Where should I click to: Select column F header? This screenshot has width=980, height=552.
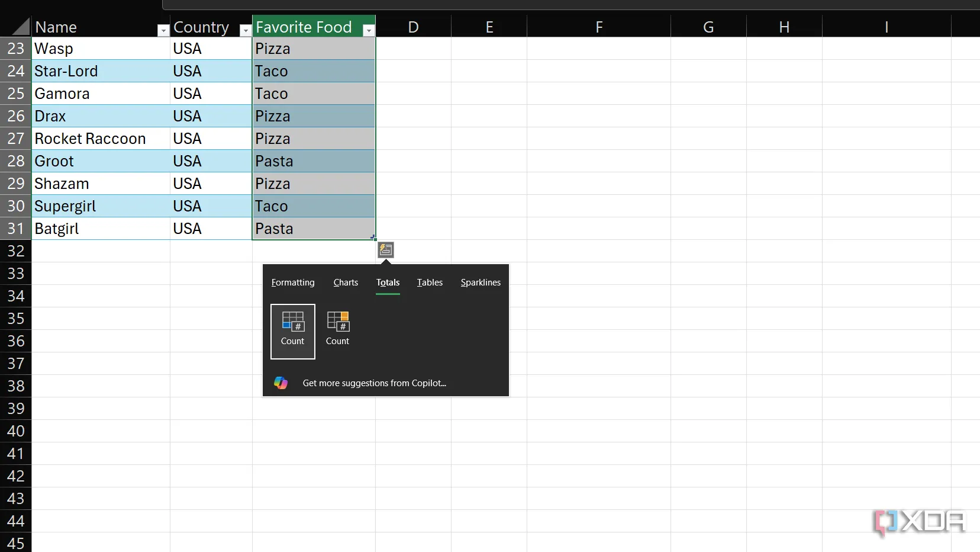pos(599,27)
